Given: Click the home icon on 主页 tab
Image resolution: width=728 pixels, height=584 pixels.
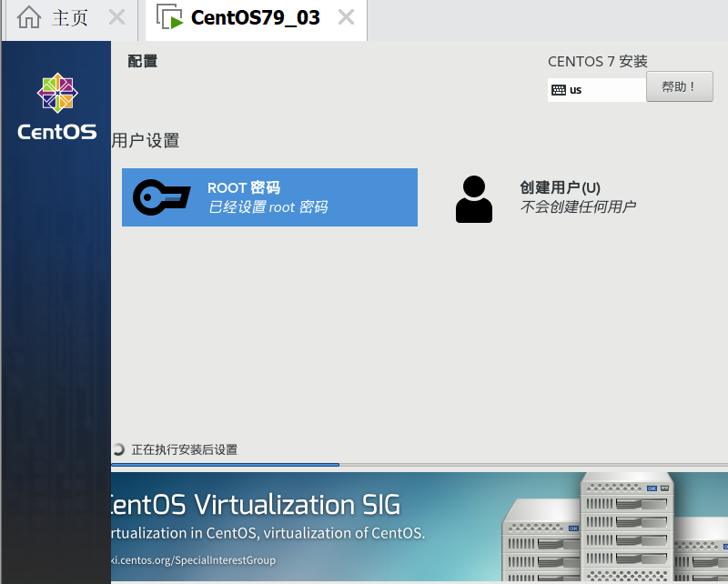Looking at the screenshot, I should [x=29, y=18].
